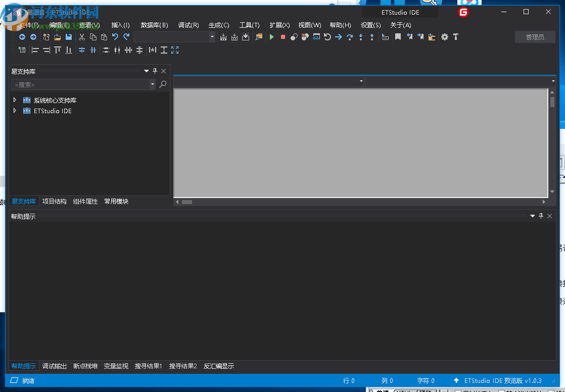Click the Paste icon

(104, 37)
